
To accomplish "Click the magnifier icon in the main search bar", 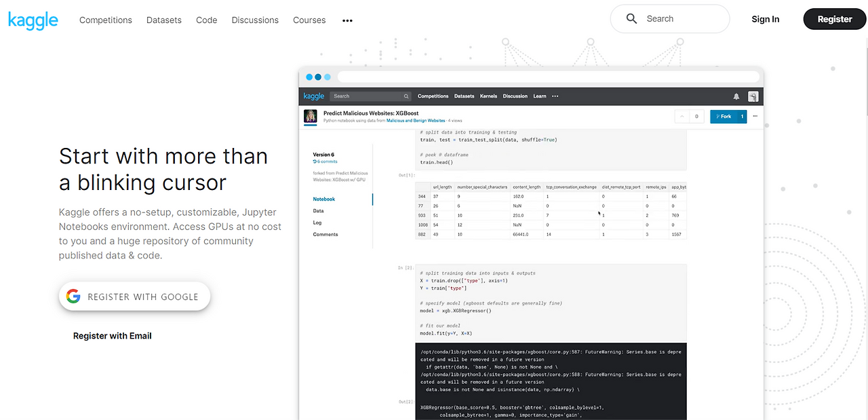I will pyautogui.click(x=631, y=18).
